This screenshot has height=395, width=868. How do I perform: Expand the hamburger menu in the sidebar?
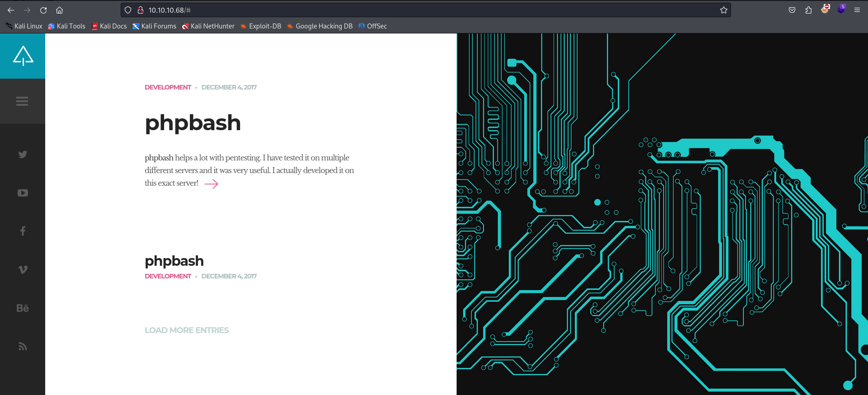point(22,101)
